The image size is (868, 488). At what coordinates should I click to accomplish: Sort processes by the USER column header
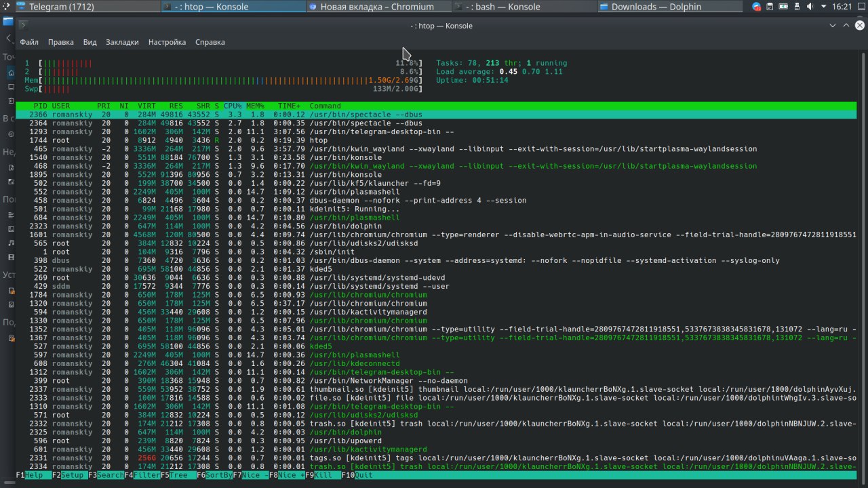(61, 106)
